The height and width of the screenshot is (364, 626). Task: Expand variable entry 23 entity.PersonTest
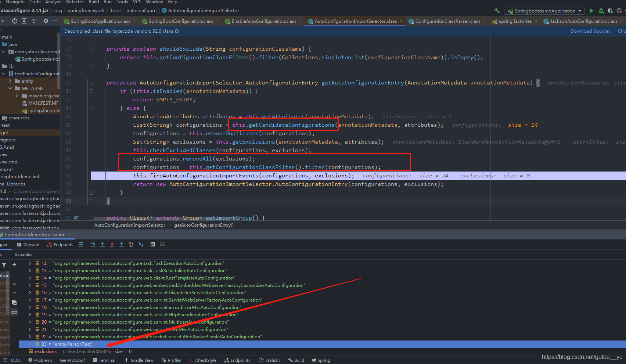pyautogui.click(x=30, y=344)
